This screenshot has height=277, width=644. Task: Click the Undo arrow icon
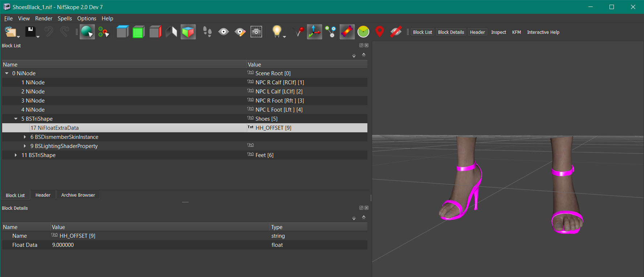click(x=49, y=32)
